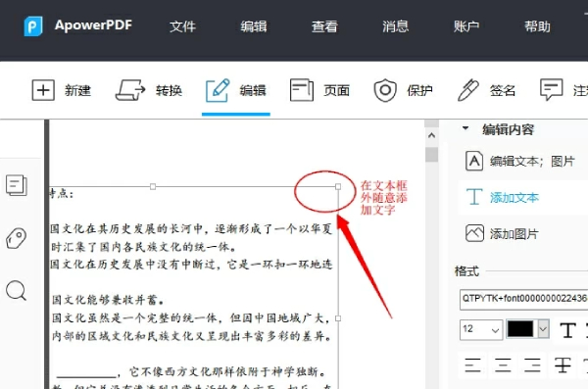Image resolution: width=588 pixels, height=389 pixels.
Task: Click the font name field
Action: [523, 299]
